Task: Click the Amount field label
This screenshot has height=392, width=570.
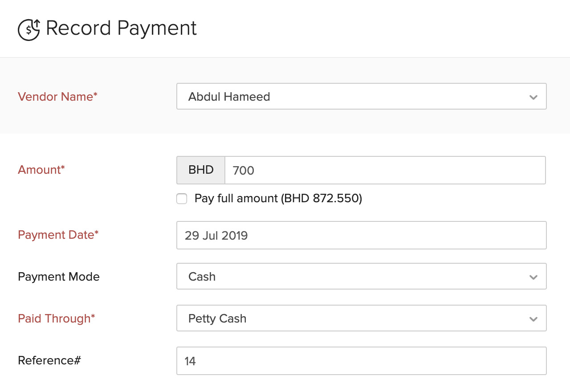Action: point(41,170)
